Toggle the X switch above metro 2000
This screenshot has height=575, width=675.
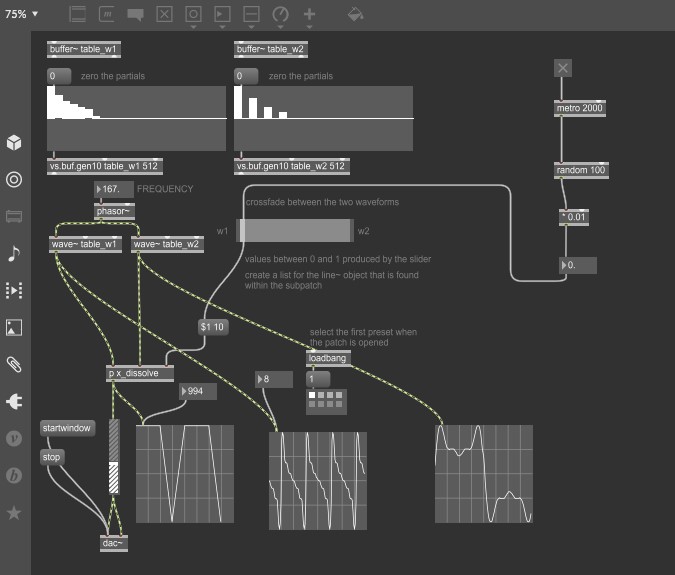point(563,68)
